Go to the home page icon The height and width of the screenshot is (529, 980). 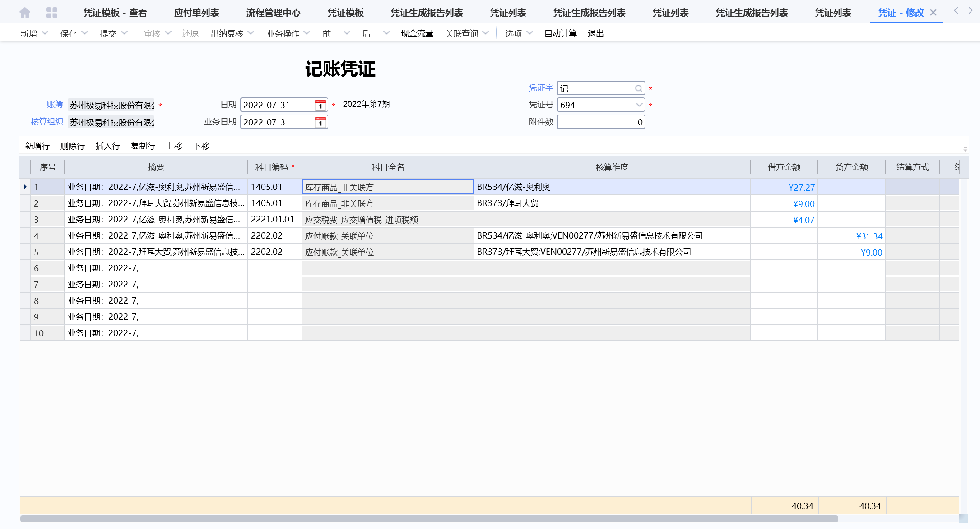pyautogui.click(x=25, y=13)
